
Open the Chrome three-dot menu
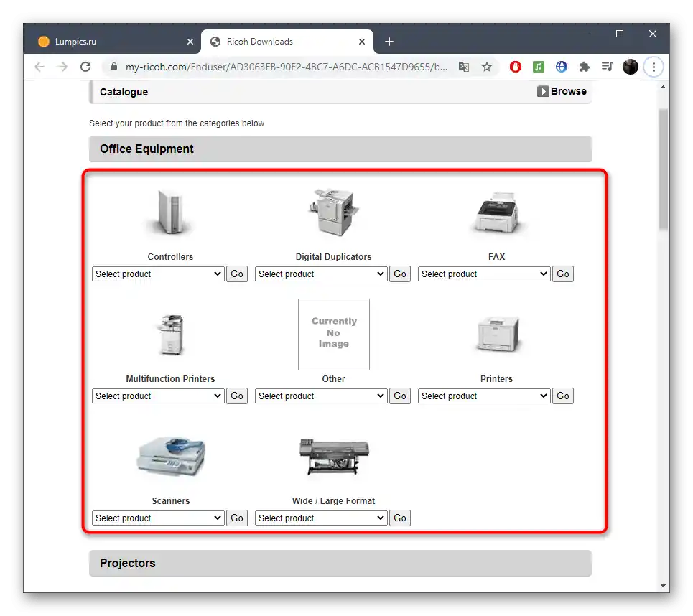coord(654,67)
